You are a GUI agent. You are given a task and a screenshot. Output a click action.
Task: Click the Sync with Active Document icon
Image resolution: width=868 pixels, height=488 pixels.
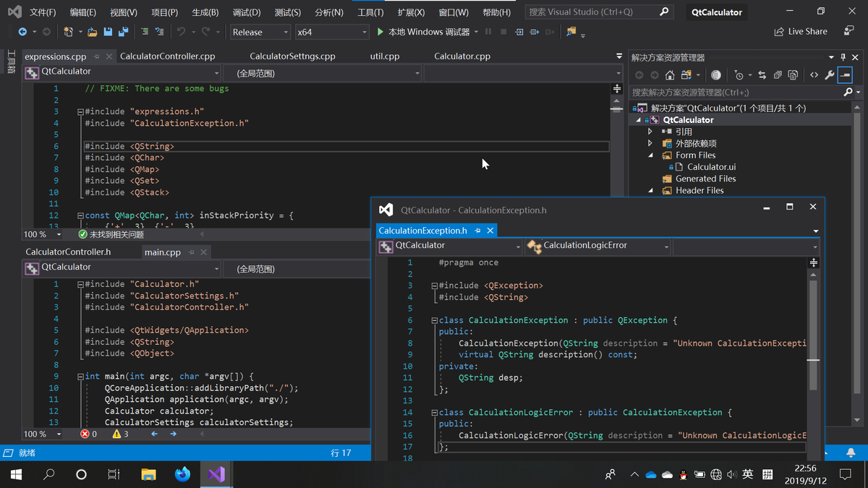[x=762, y=75]
